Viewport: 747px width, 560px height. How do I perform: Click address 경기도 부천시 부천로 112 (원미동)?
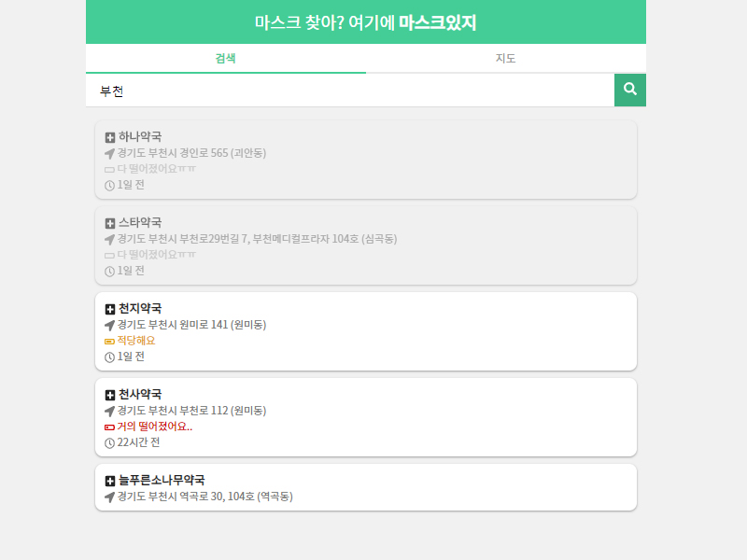191,411
